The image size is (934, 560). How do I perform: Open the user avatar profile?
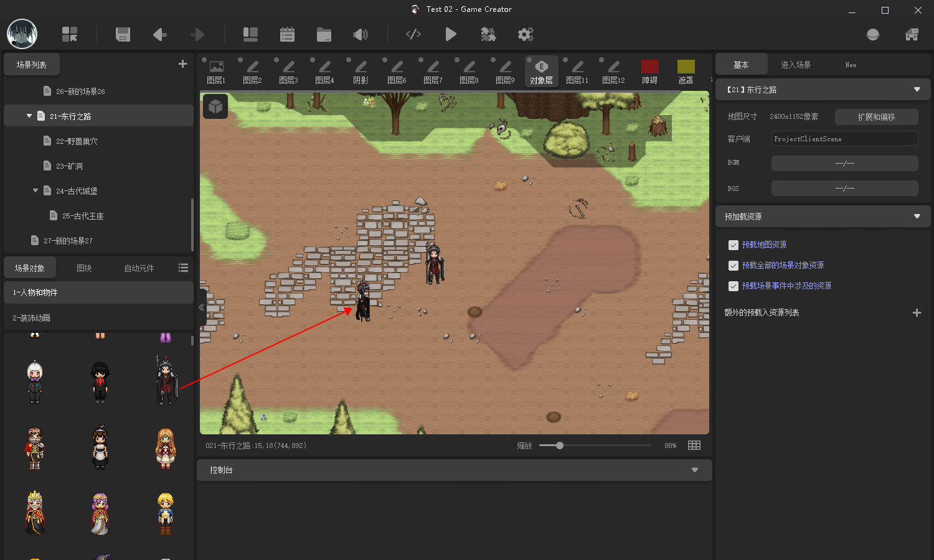(22, 34)
